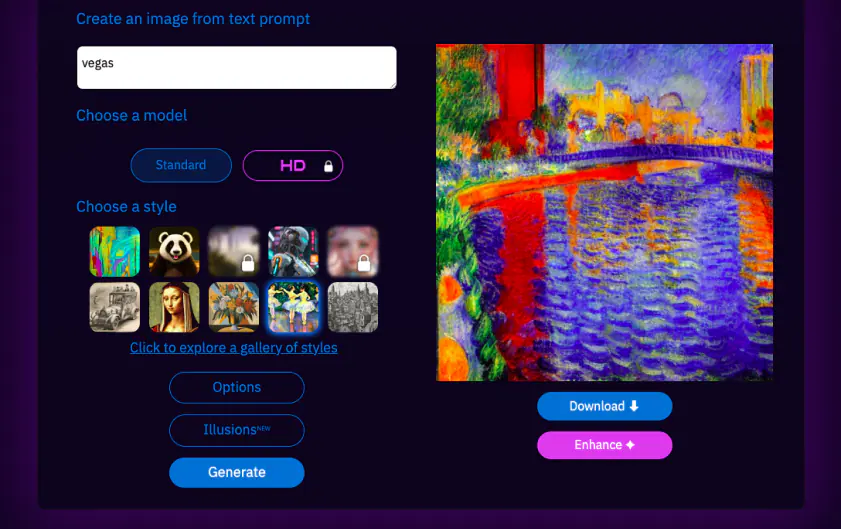Click the lock icon on HD button
841x529 pixels.
click(x=328, y=166)
